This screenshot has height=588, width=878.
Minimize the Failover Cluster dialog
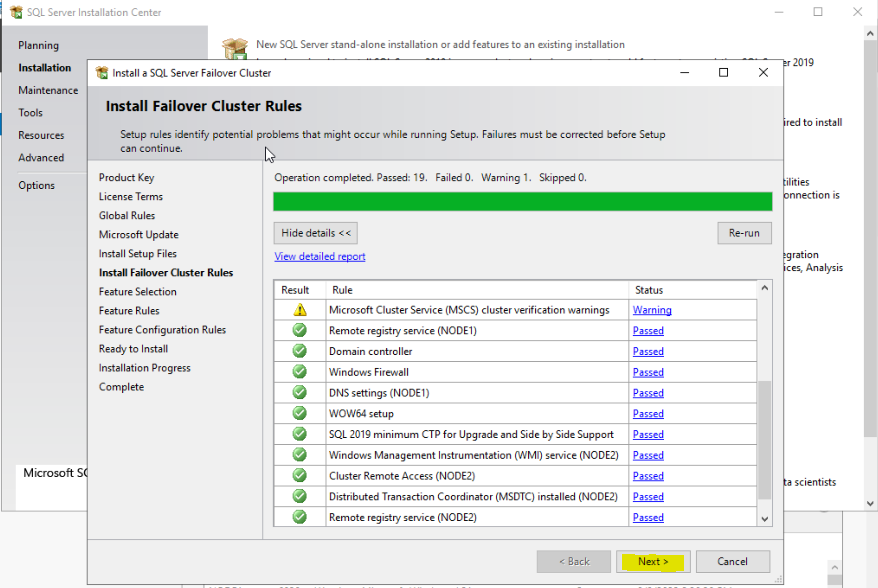pos(685,72)
